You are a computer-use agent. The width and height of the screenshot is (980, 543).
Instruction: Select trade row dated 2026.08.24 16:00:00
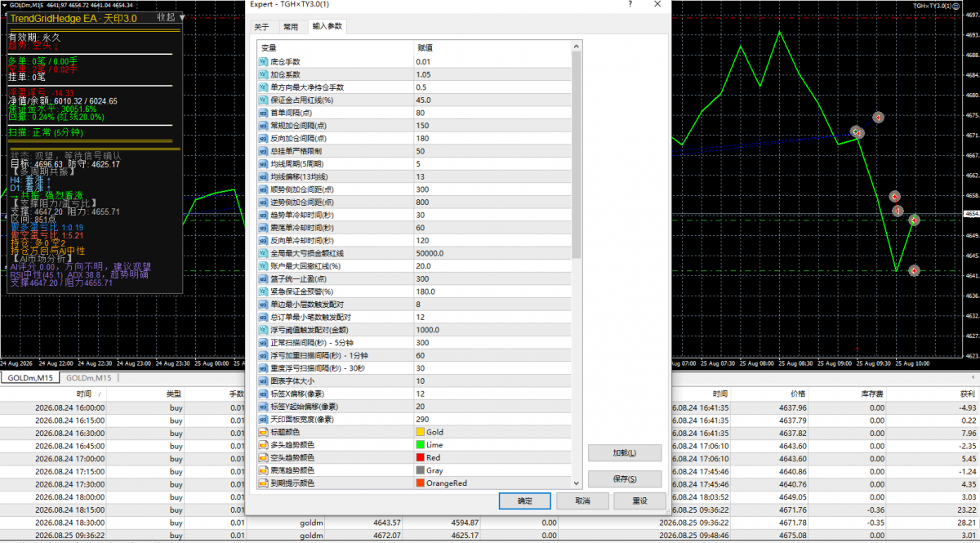pos(122,407)
